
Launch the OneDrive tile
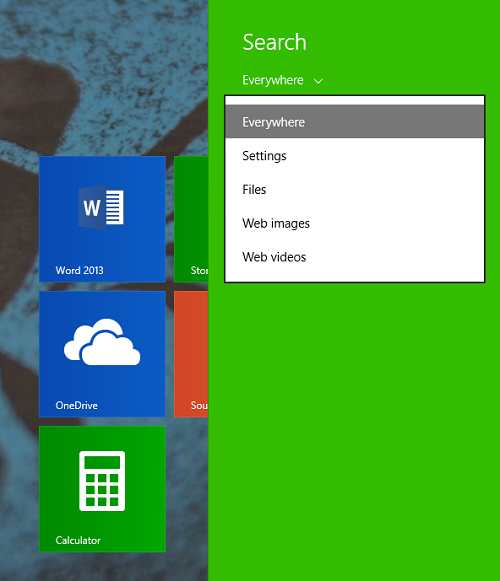coord(102,354)
